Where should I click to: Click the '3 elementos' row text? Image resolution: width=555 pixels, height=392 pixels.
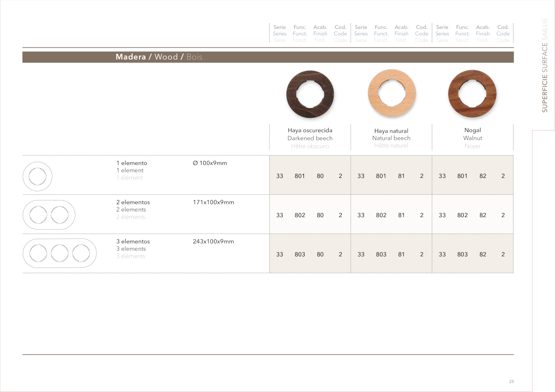[133, 241]
